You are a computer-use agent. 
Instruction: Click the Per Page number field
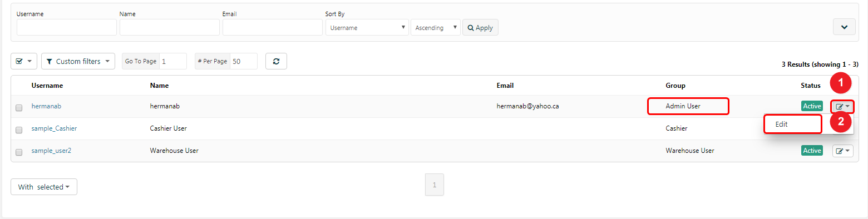[244, 61]
